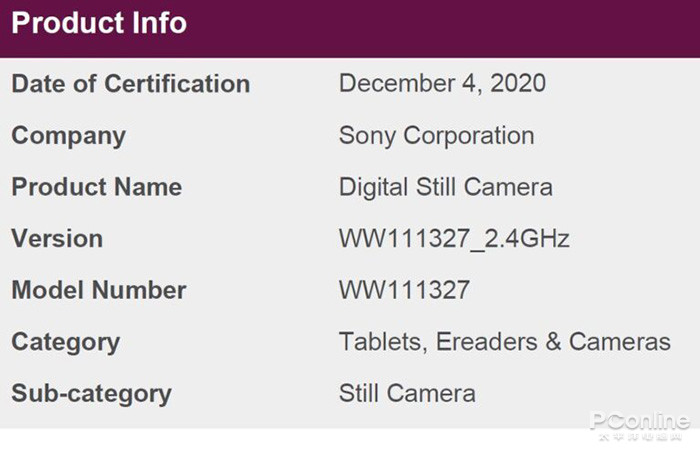
Task: Click the December 4, 2020 date value
Action: tap(442, 83)
